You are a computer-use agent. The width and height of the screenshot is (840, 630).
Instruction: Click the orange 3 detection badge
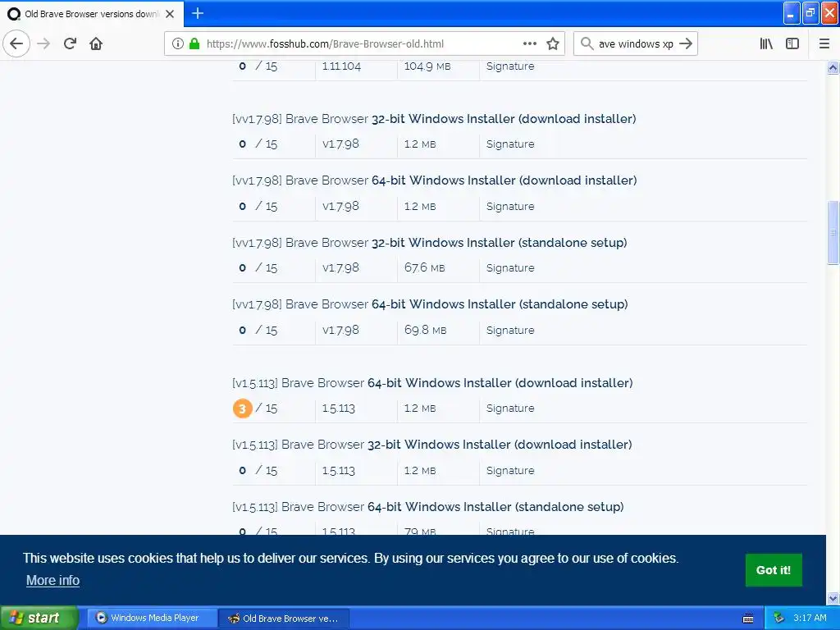click(242, 409)
